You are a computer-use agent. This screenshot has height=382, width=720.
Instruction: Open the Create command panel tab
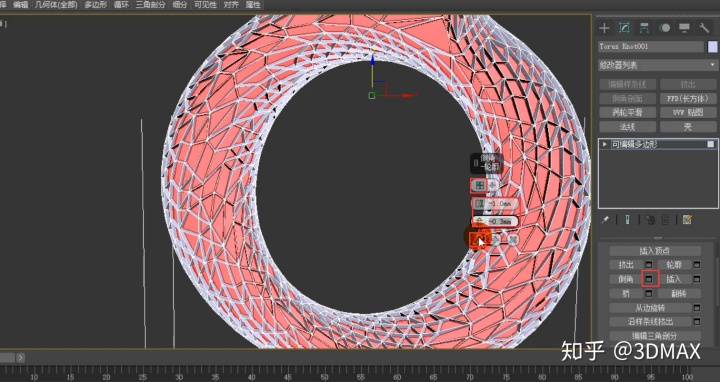click(x=604, y=28)
